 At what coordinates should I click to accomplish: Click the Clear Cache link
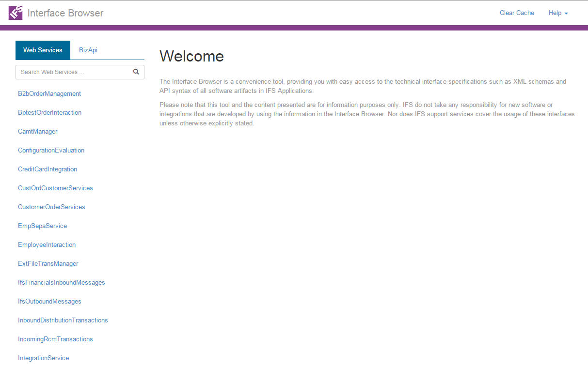(x=517, y=13)
